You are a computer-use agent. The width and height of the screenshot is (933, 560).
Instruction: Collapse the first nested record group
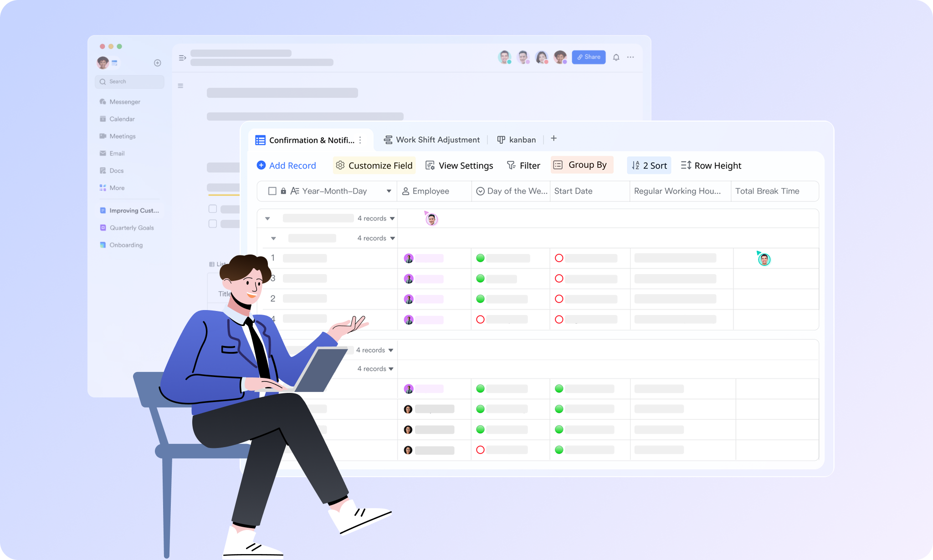pos(273,238)
